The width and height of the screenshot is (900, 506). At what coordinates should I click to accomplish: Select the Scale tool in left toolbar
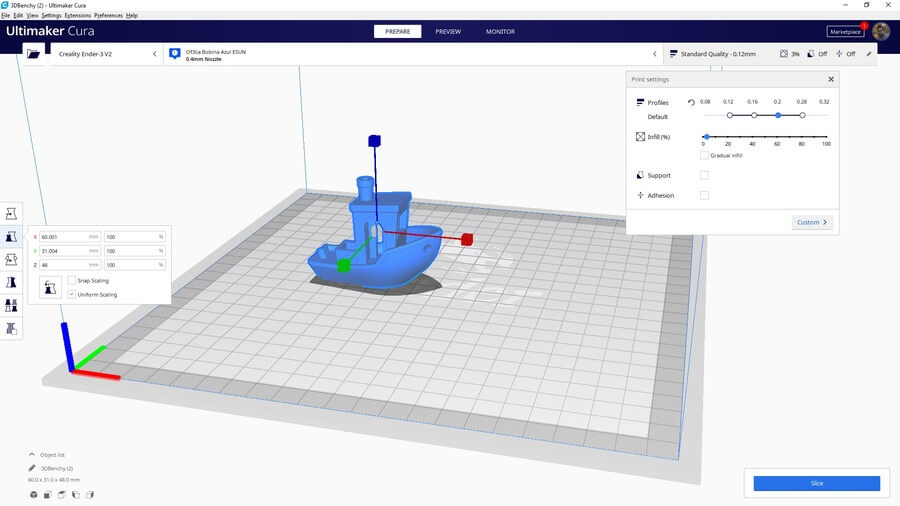(x=11, y=237)
